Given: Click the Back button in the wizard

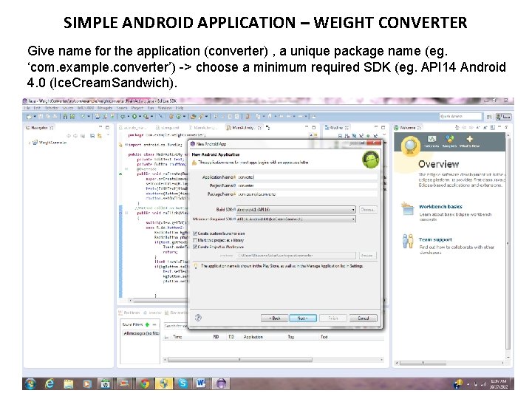Looking at the screenshot, I should (x=275, y=318).
